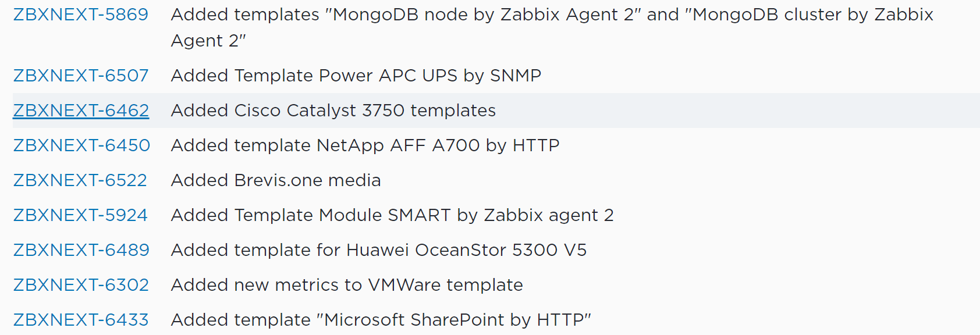Screen dimensions: 980x335
Task: Select the SMART by Zabbix agent 2 entry
Action: pyautogui.click(x=392, y=215)
